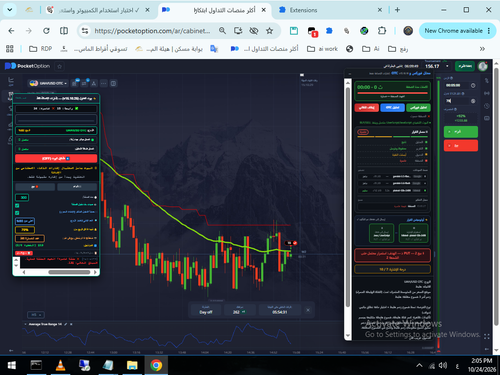Click the trade amount input field
Screen dimensions: 500x375
pos(456,101)
